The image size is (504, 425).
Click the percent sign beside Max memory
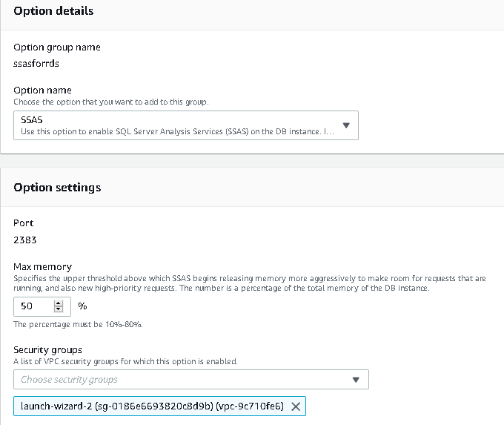(x=82, y=306)
